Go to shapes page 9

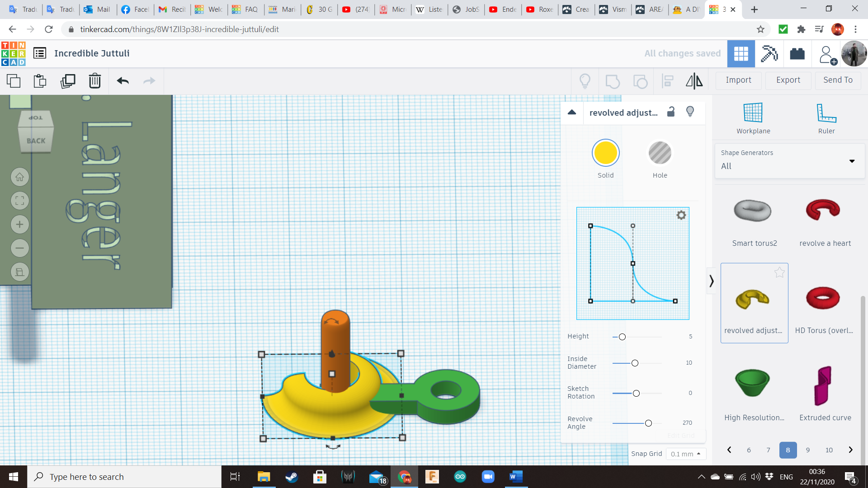pyautogui.click(x=807, y=450)
